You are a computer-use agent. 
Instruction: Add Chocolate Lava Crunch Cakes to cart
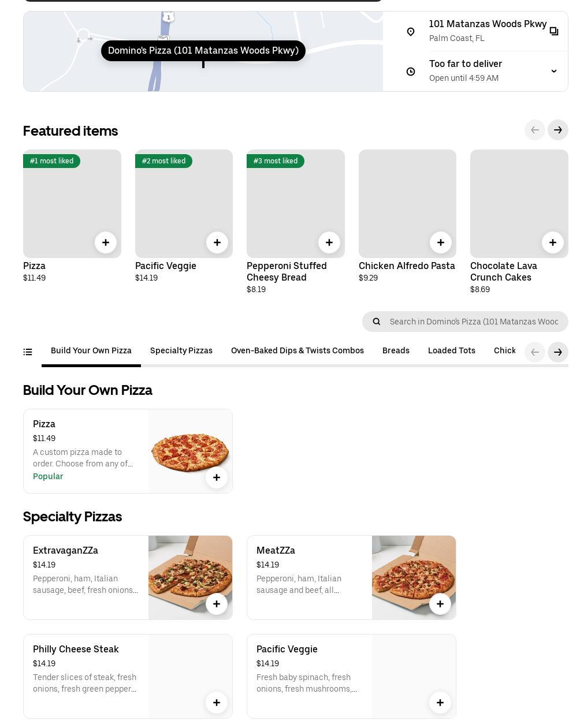[552, 242]
